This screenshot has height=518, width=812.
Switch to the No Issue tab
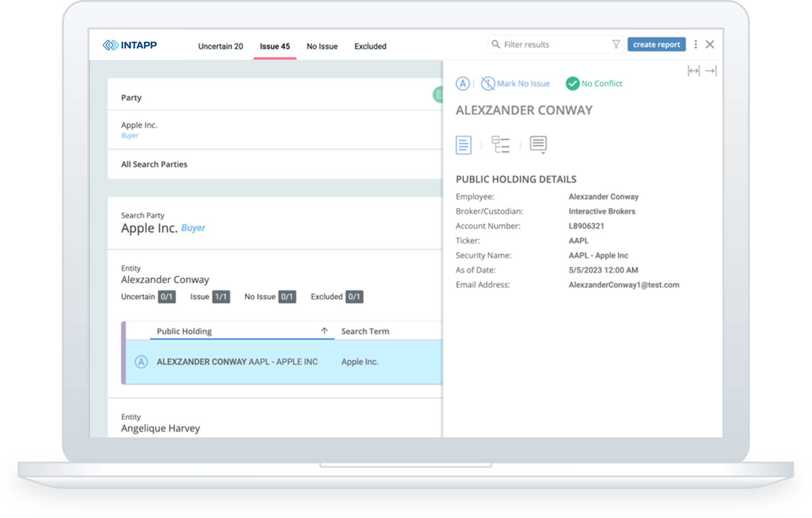[322, 46]
